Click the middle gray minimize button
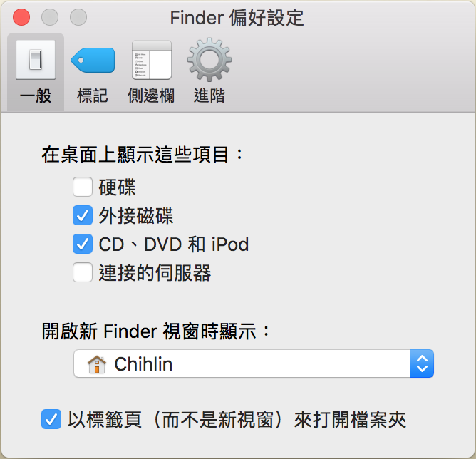The width and height of the screenshot is (476, 459). click(x=50, y=17)
